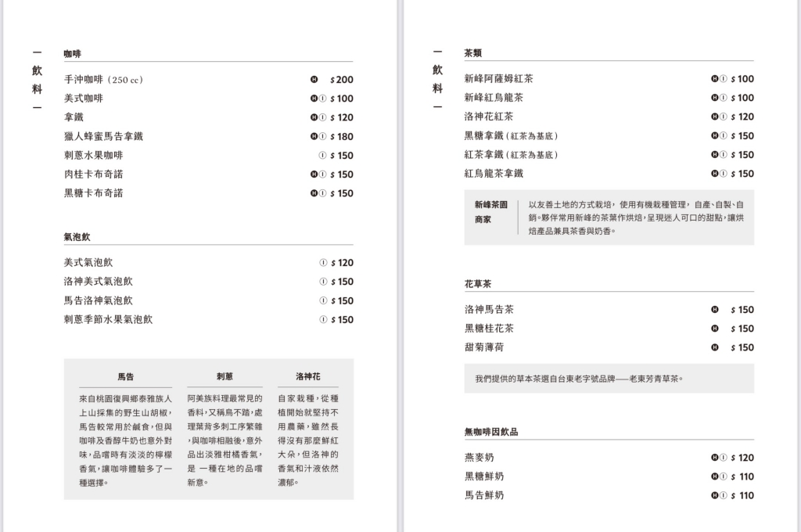Click the vertical 飲料 label on right page
801x532 pixels.
tap(438, 79)
